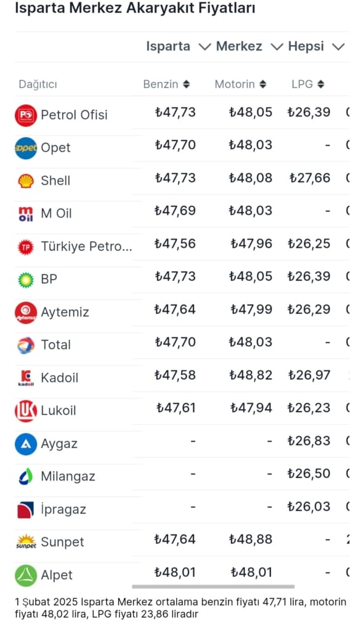The height and width of the screenshot is (631, 364).
Task: Sort the table by LPG price
Action: click(x=308, y=84)
